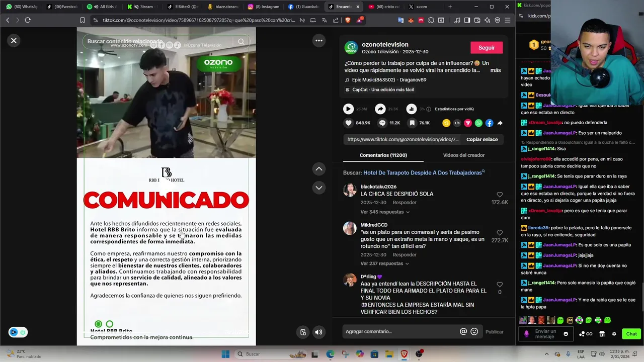
Task: Open Kick chat settings gear icon
Action: 614,334
